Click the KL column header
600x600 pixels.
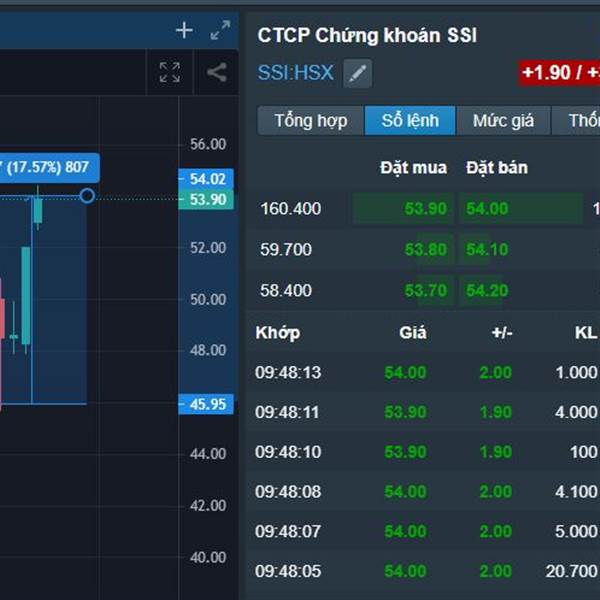tap(586, 333)
